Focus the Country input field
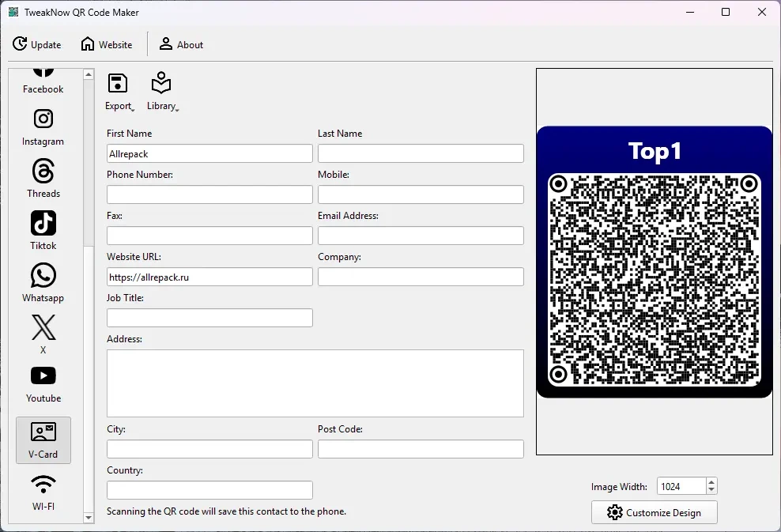781x532 pixels. tap(209, 490)
